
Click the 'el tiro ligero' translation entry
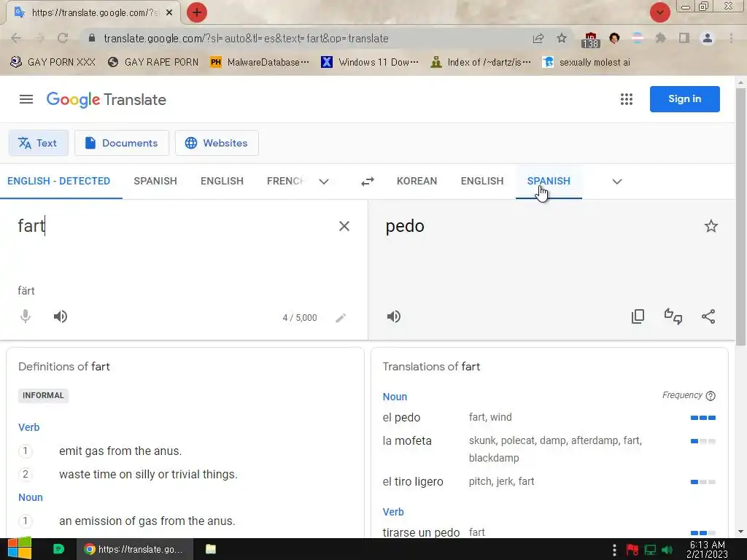coord(413,482)
